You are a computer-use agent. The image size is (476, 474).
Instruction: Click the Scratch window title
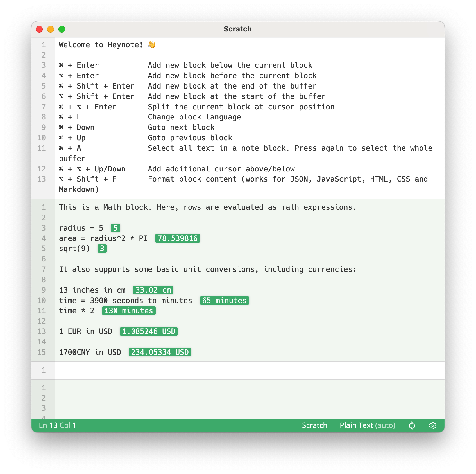point(238,29)
